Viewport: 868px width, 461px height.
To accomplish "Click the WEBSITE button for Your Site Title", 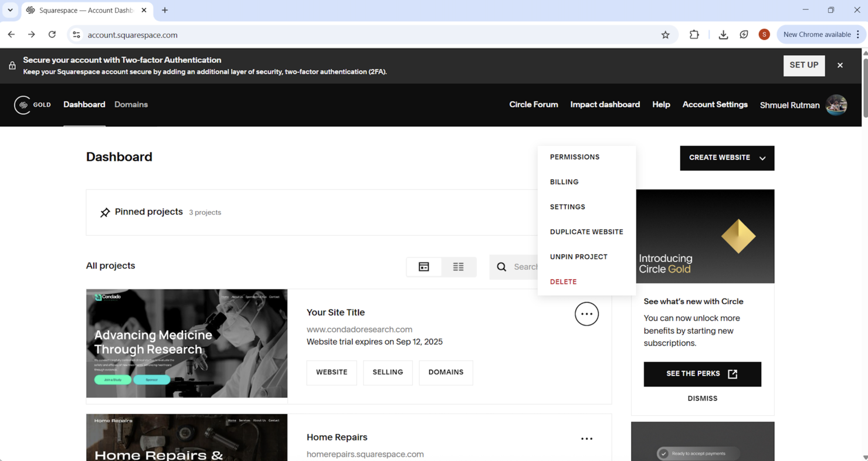I will tap(332, 372).
